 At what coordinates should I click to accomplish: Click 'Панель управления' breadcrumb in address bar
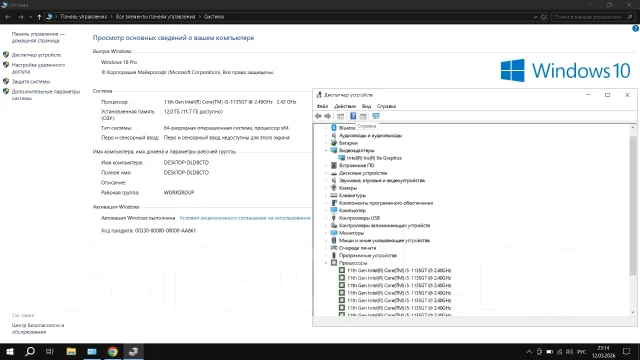84,17
